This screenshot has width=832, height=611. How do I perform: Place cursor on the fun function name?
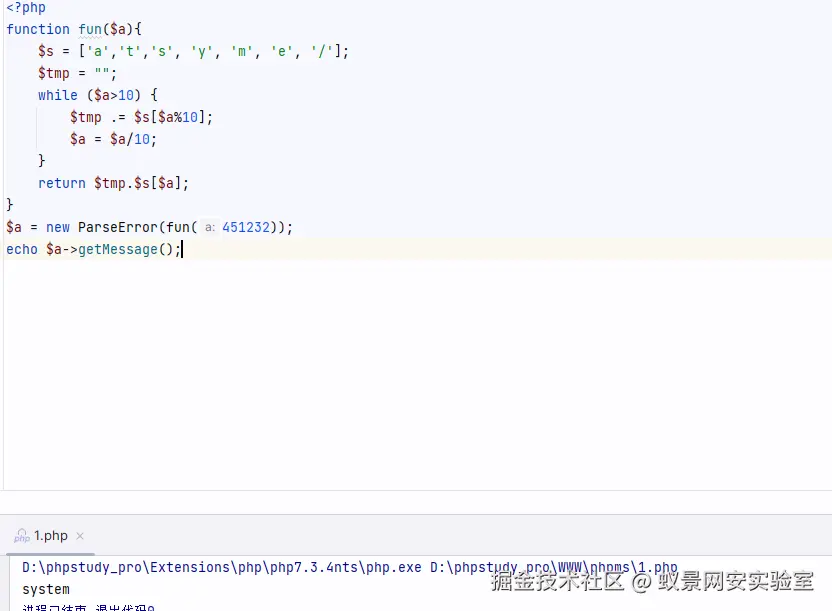(x=92, y=29)
